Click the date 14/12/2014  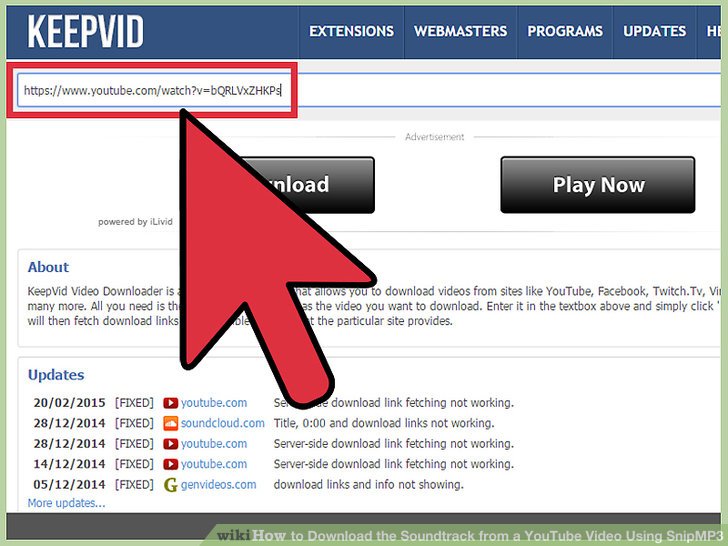[x=70, y=464]
